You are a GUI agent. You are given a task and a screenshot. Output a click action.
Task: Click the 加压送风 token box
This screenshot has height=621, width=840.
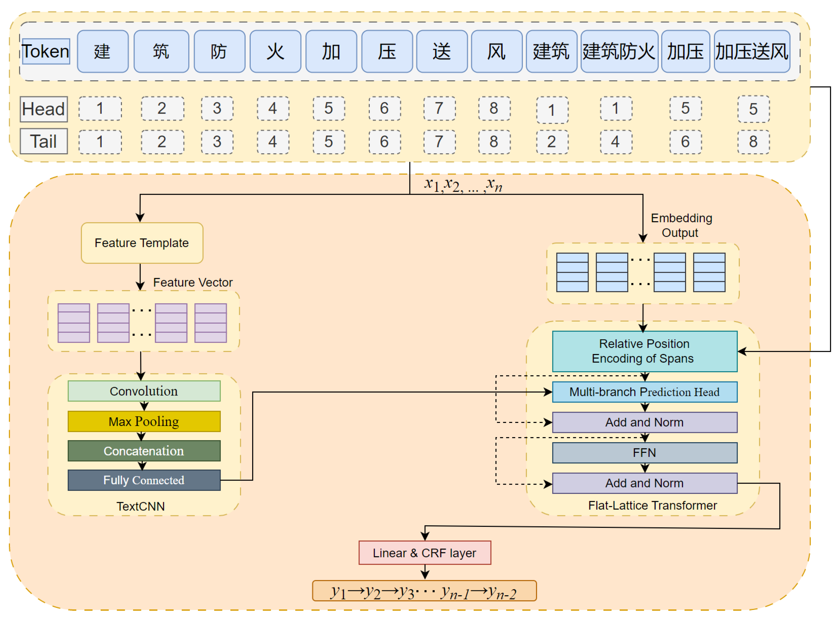pyautogui.click(x=752, y=51)
